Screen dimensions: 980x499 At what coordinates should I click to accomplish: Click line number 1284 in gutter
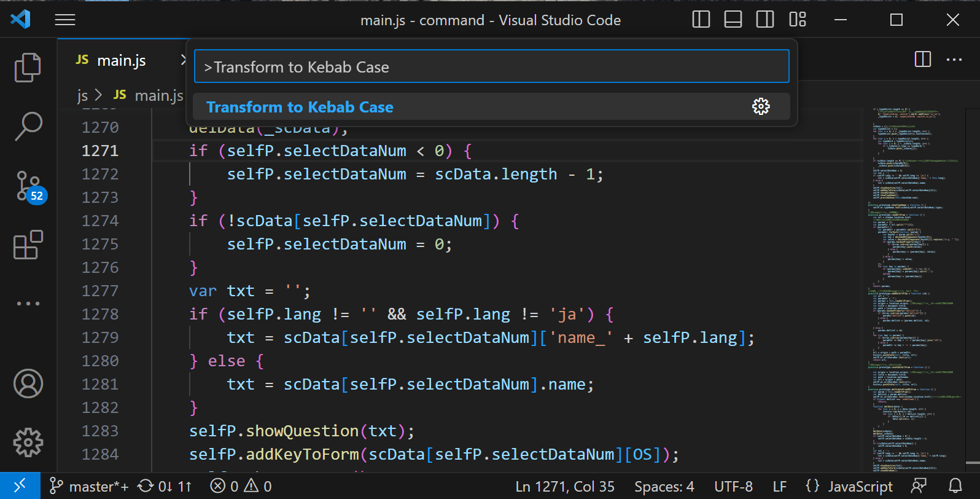[100, 454]
